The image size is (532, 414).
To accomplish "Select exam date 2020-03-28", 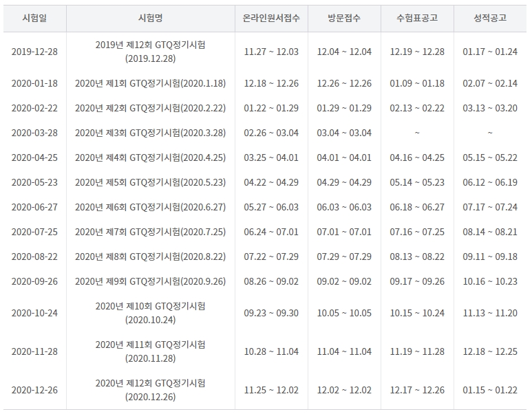I will tap(34, 133).
